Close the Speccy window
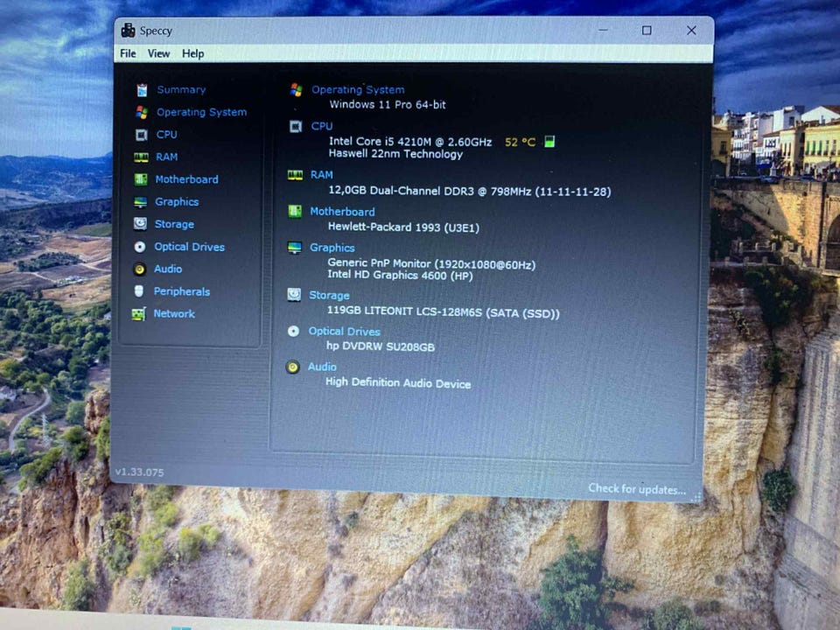 (x=691, y=31)
